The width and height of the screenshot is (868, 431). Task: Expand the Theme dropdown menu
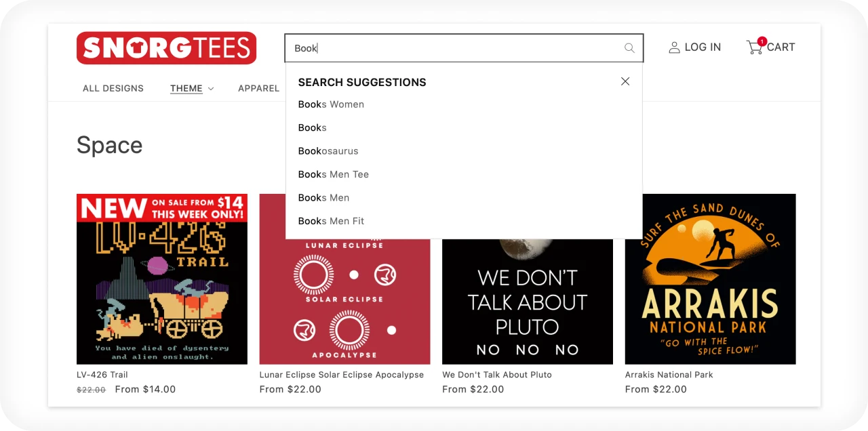click(x=192, y=88)
